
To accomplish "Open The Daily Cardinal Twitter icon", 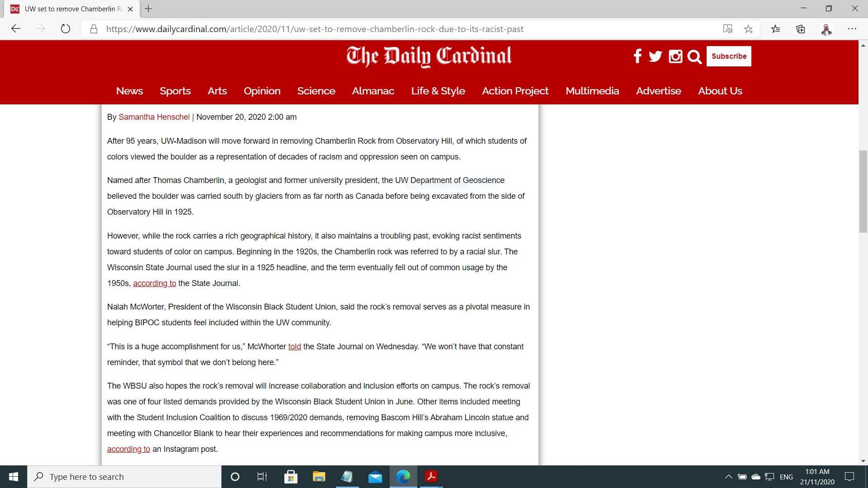I will [655, 56].
